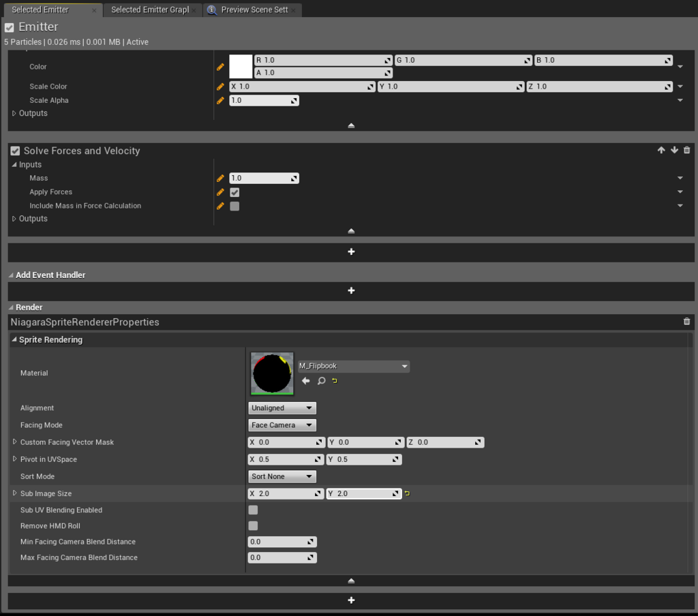Use selected asset arrow for Material
The image size is (698, 616).
306,380
